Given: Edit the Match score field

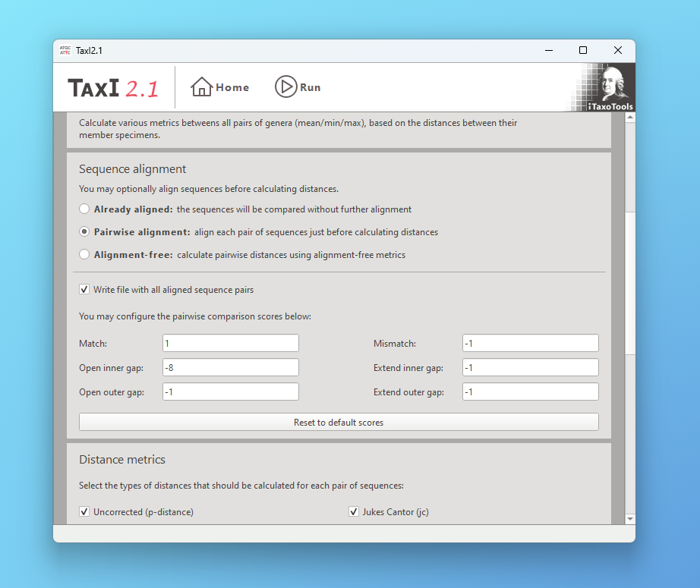Looking at the screenshot, I should click(230, 343).
